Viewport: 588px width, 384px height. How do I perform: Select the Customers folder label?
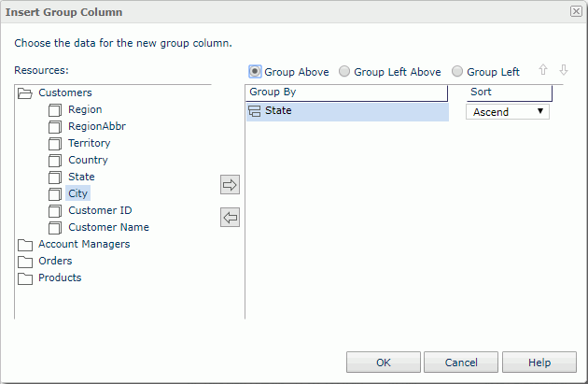(x=65, y=92)
